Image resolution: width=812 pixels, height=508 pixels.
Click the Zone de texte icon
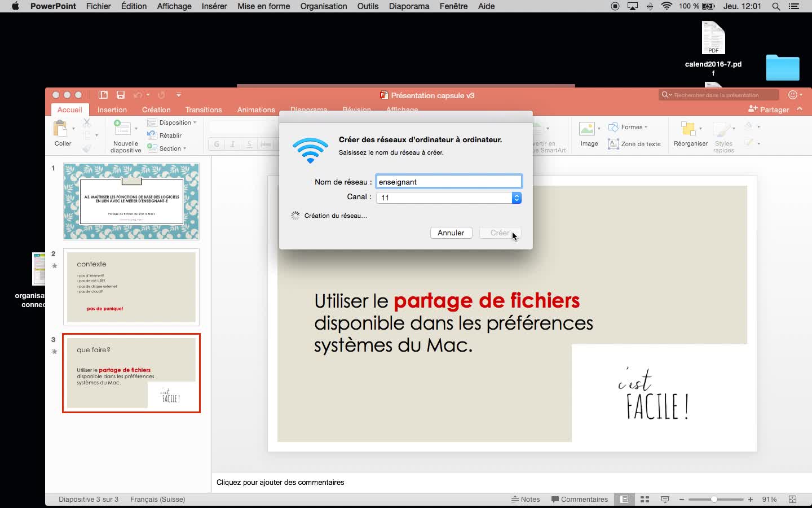pyautogui.click(x=614, y=144)
